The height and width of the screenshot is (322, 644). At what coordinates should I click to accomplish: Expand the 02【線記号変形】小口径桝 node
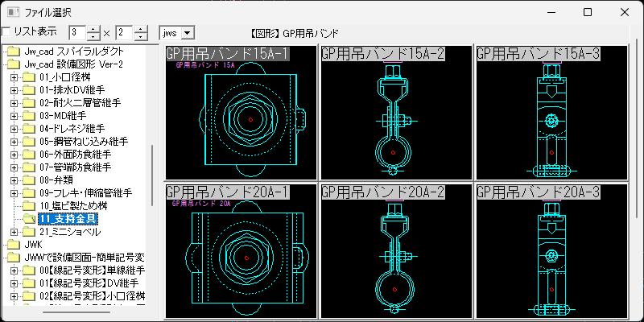tap(14, 296)
